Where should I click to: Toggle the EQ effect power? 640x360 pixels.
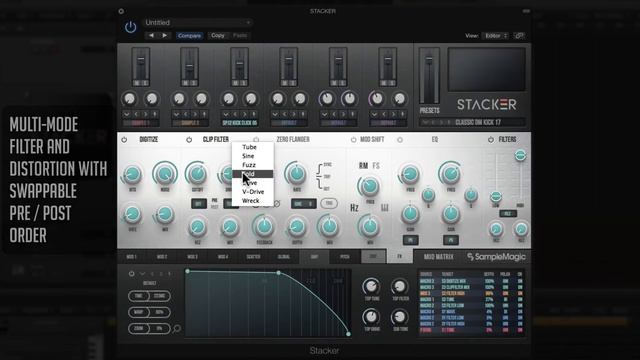[400, 140]
